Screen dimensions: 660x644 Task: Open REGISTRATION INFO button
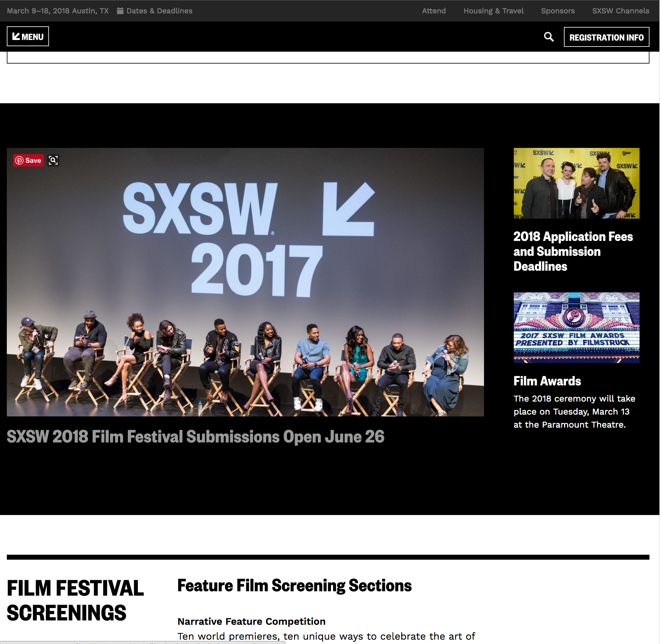click(606, 37)
